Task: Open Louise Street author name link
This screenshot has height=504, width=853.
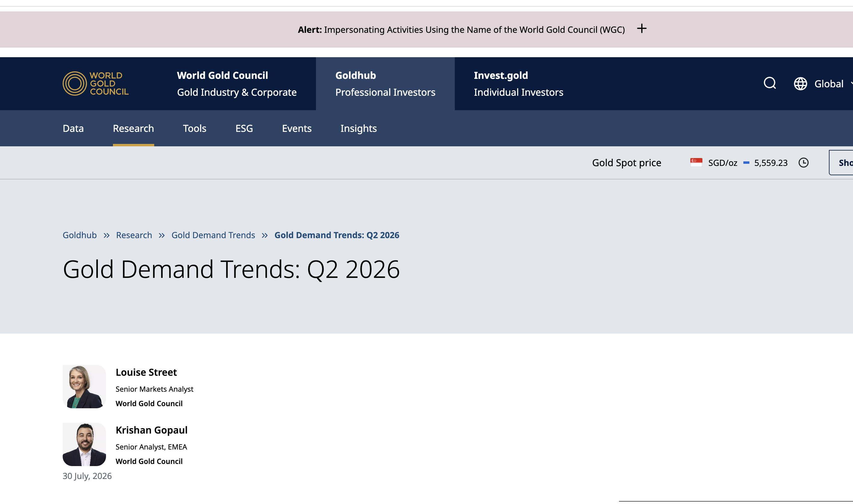Action: point(146,372)
